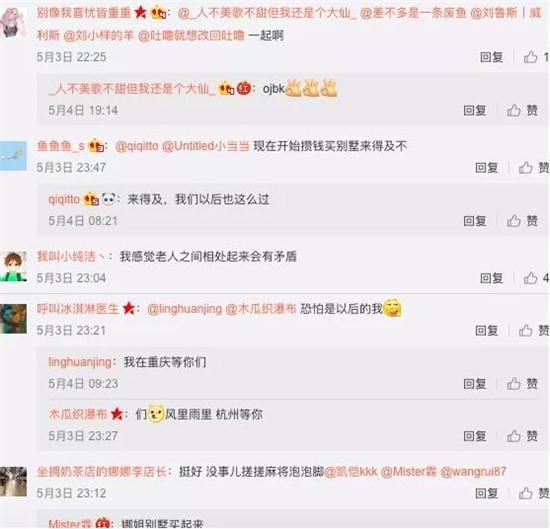Screen dimensions: 550x529
Task: Open mention link @Untitled小当当
Action: (206, 146)
